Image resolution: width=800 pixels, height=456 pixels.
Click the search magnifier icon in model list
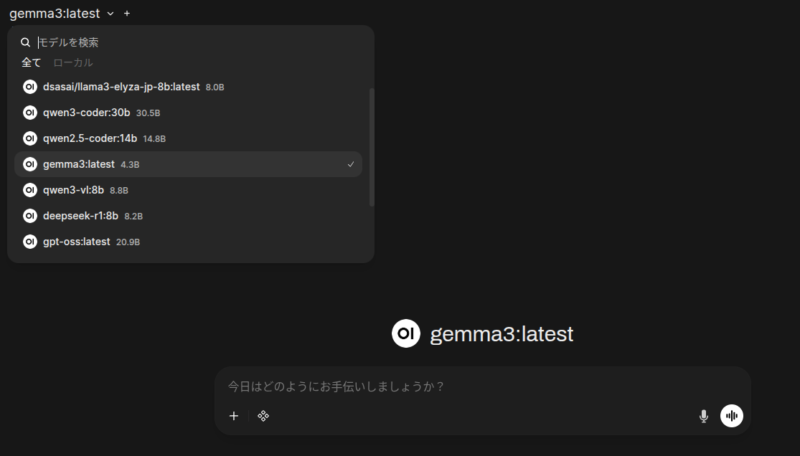pyautogui.click(x=26, y=43)
